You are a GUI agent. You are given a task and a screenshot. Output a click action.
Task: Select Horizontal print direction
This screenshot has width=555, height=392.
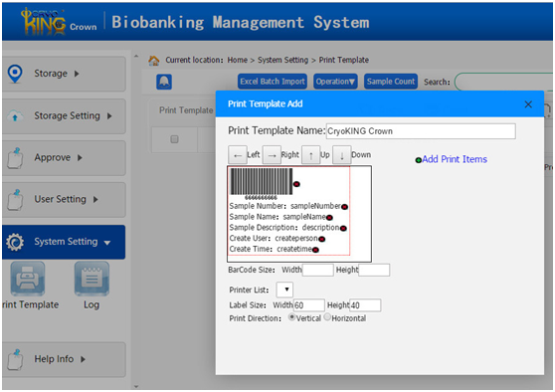pos(327,317)
